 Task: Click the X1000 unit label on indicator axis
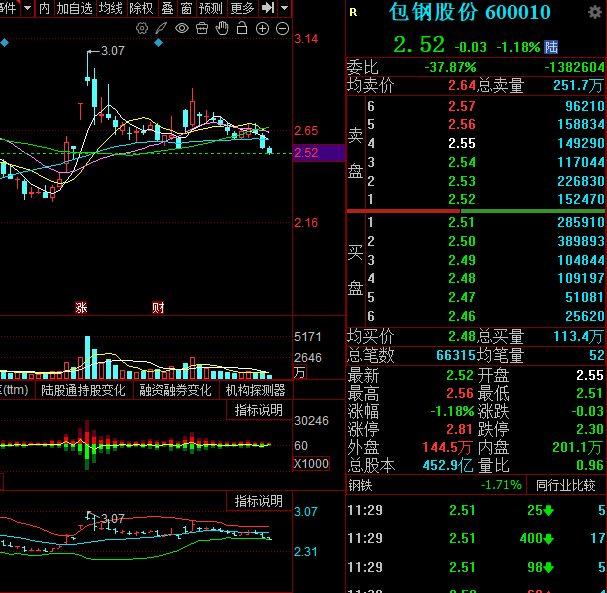(x=311, y=463)
